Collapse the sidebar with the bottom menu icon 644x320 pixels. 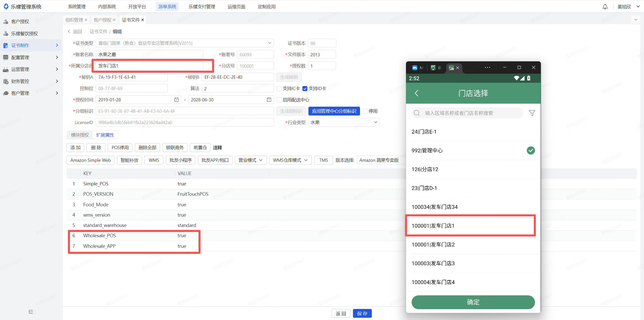click(31, 312)
